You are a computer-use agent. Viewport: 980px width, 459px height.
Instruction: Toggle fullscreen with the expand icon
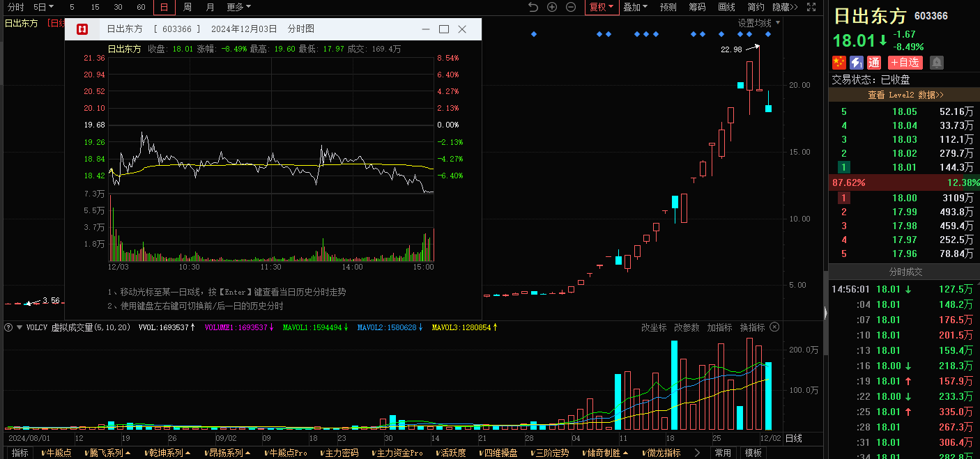(x=811, y=7)
